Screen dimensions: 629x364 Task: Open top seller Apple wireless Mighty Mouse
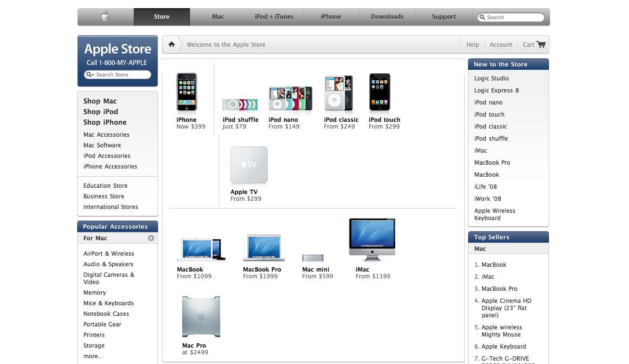tap(502, 331)
